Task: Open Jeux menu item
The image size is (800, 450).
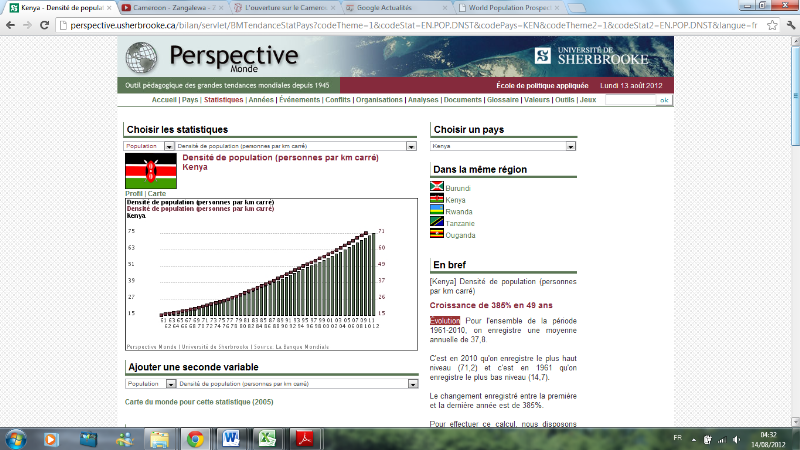Action: [588, 100]
